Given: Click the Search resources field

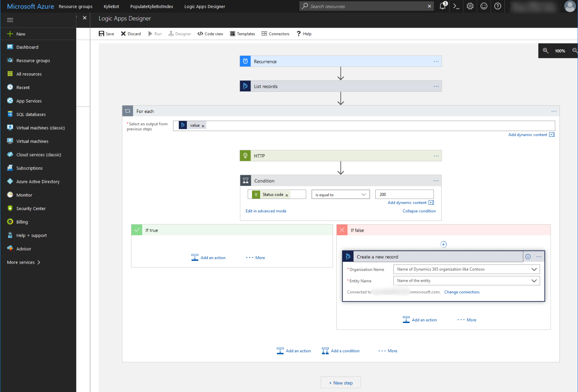Looking at the screenshot, I should 366,6.
